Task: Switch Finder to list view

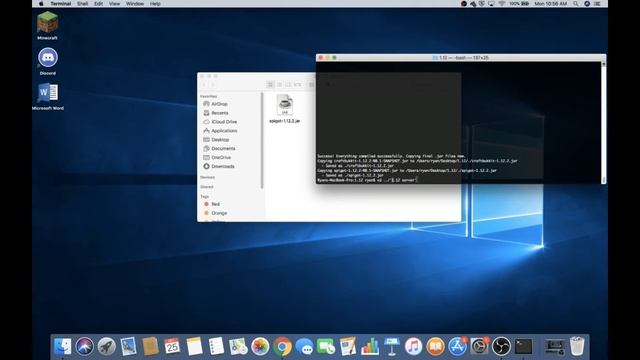Action: (280, 84)
